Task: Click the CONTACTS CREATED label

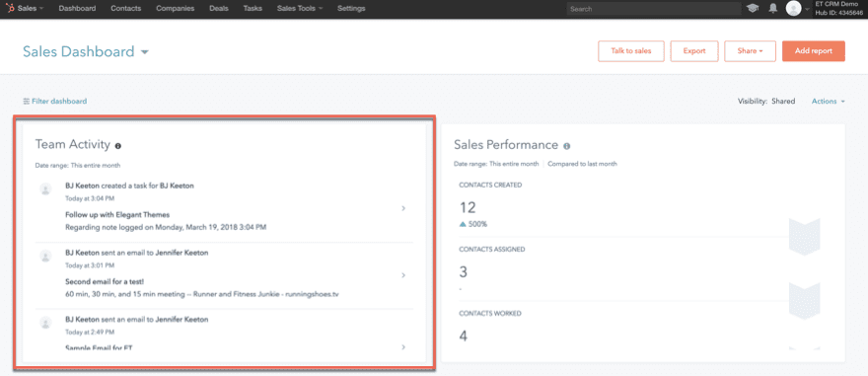Action: tap(490, 185)
